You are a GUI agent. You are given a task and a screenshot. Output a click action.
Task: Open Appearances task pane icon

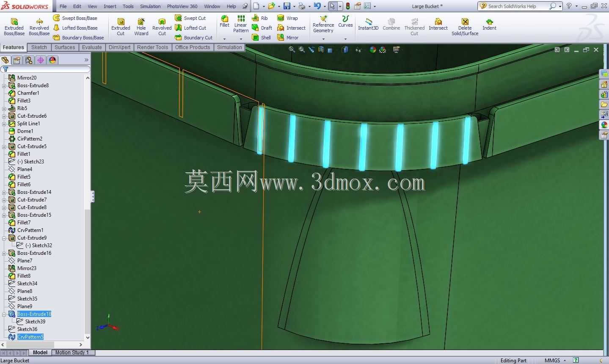[x=604, y=125]
